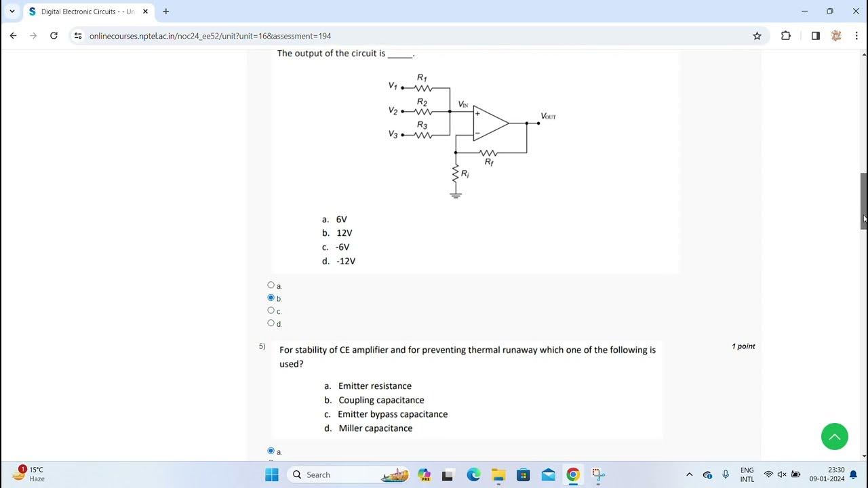Screen dimensions: 868x488
Task: Click the muted volume tray icon
Action: pos(782,474)
